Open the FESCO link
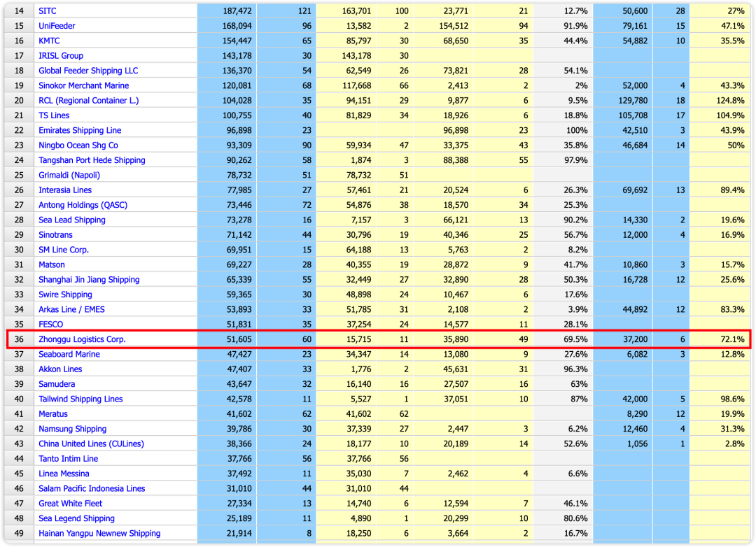This screenshot has width=756, height=547. point(50,325)
